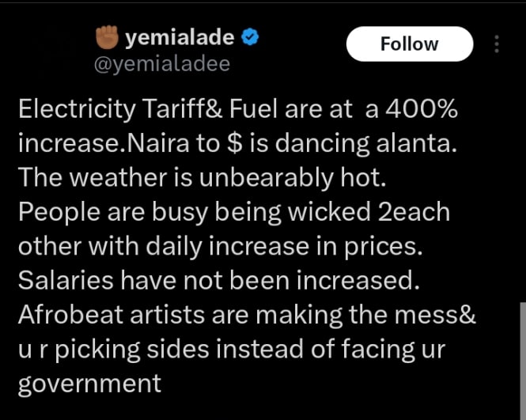Screen dimensions: 526x420
Task: Open the yemialade display name profile
Action: click(x=184, y=37)
